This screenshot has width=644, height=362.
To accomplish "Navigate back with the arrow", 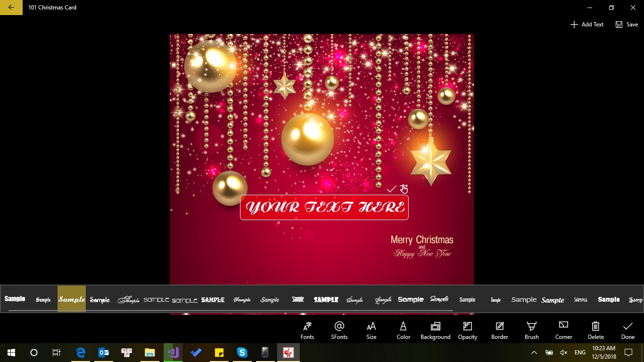I will coord(11,8).
